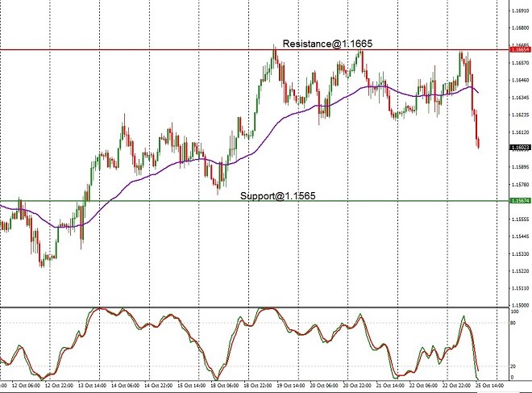Click price axis value 1.16345
The image size is (532, 393).
pyautogui.click(x=521, y=98)
